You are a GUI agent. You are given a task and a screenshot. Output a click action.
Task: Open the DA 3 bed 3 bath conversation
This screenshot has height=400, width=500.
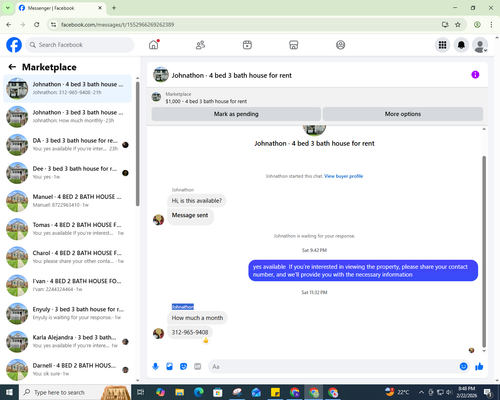point(67,145)
